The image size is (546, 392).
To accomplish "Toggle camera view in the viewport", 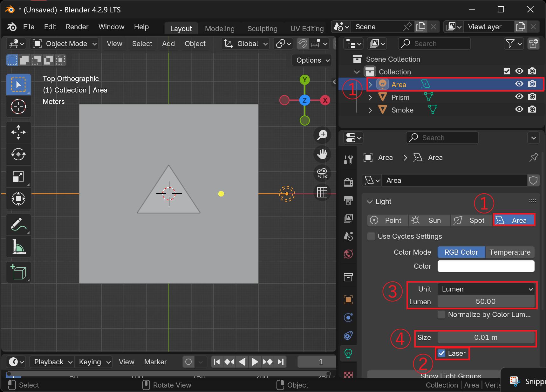I will click(322, 174).
